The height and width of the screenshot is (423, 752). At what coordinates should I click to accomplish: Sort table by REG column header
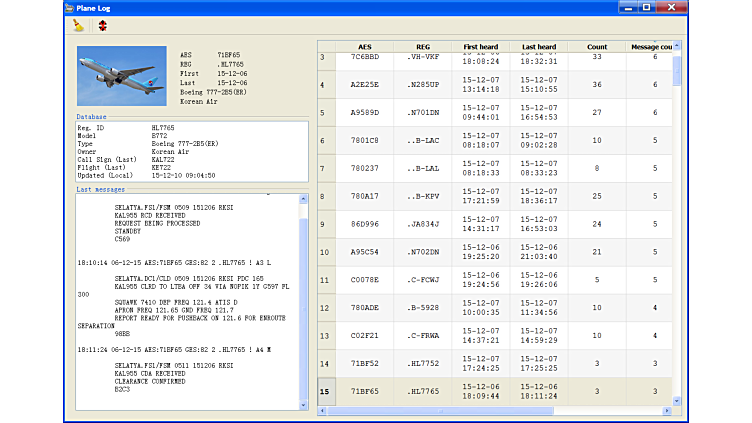tap(423, 47)
